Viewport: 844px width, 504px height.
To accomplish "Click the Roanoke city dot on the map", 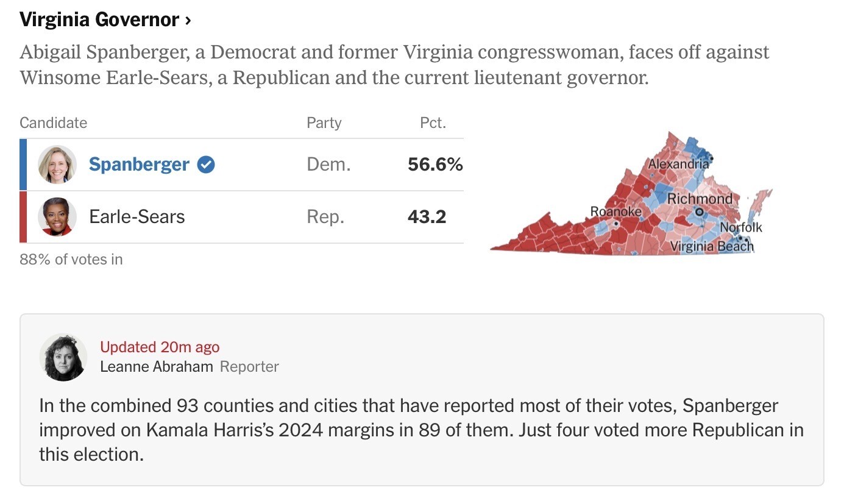I will 616,224.
